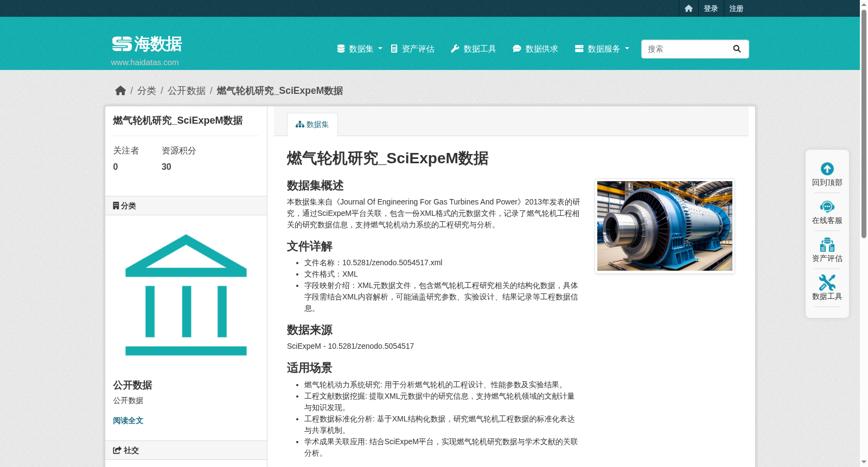Click the 公开数据 category heading
Viewport: 868px width, 467px height.
click(132, 385)
